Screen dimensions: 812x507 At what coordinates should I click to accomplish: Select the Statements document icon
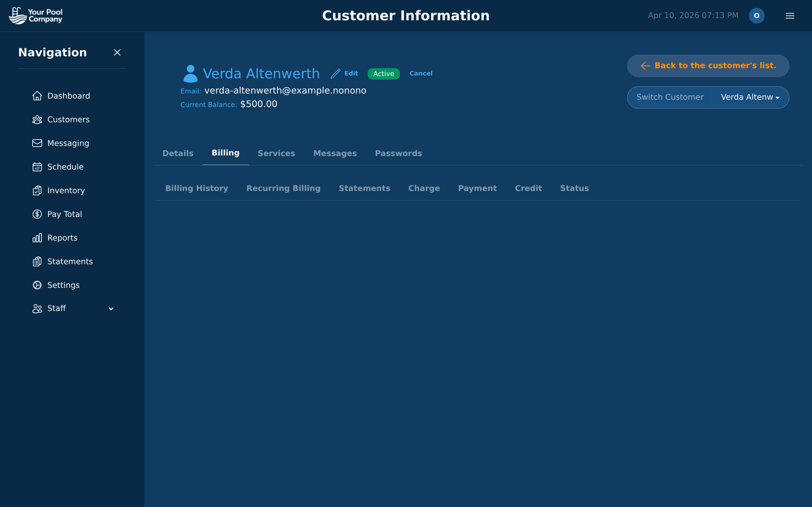click(37, 261)
